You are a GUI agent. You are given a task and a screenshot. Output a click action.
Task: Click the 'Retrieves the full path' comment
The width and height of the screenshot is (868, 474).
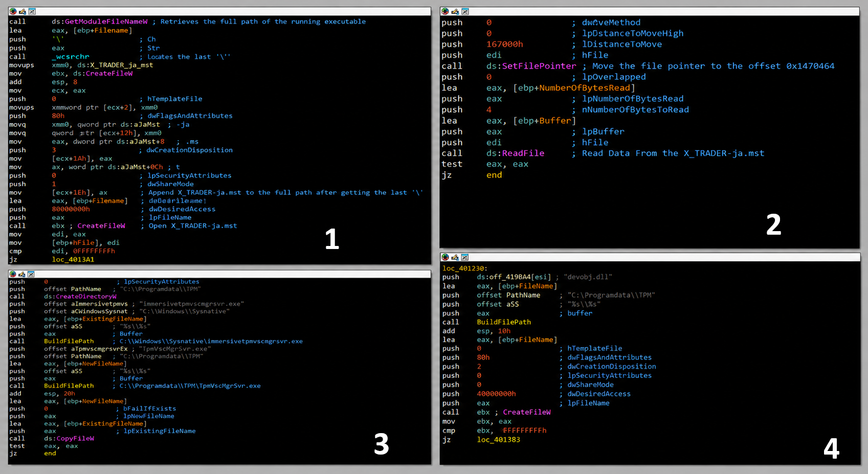(263, 21)
